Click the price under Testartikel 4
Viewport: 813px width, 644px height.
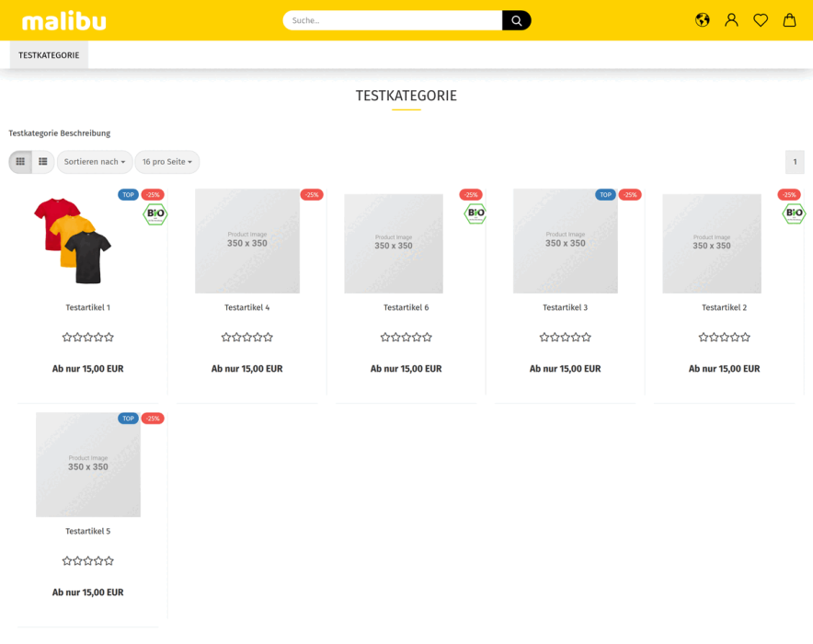247,369
